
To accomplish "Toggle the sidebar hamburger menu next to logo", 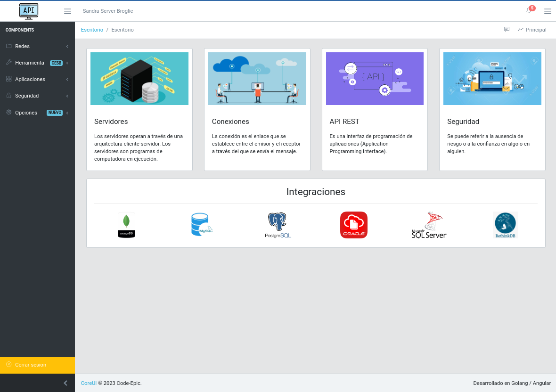I will (x=67, y=11).
